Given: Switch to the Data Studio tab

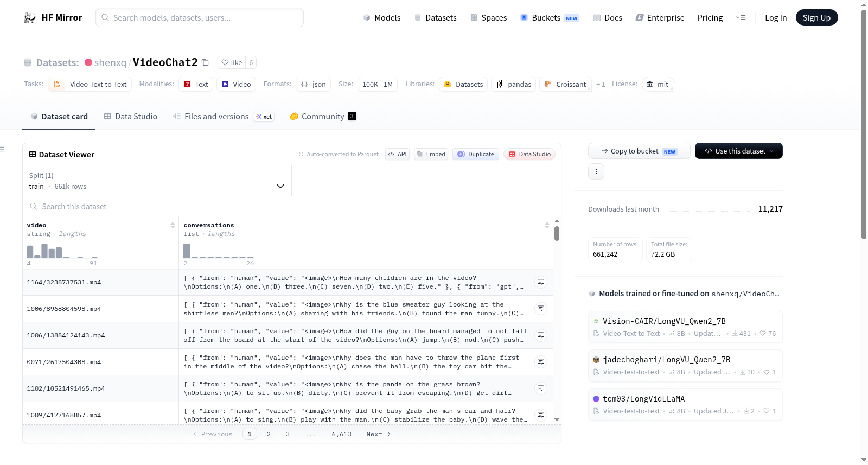Looking at the screenshot, I should click(x=131, y=116).
